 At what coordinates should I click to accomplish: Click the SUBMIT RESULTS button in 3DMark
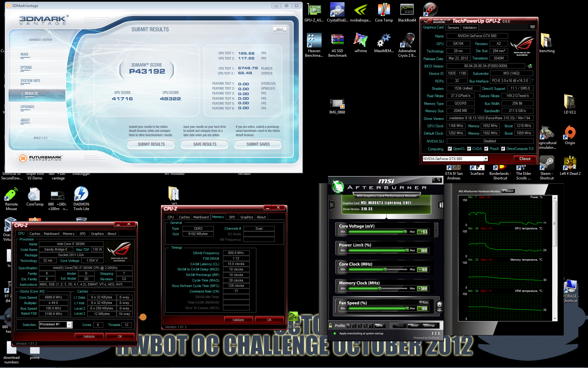tap(151, 144)
